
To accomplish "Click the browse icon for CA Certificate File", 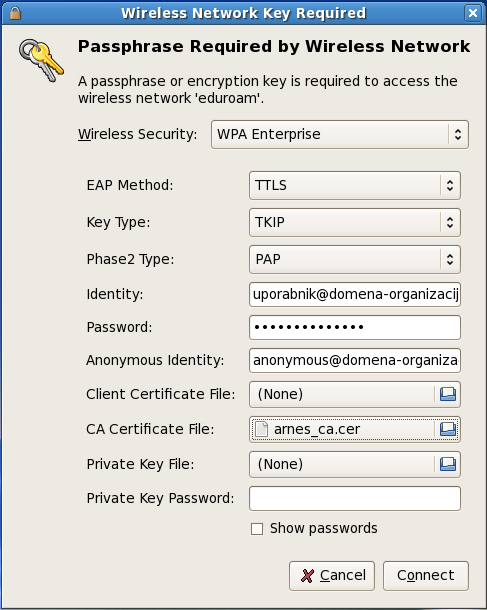I will click(x=448, y=429).
